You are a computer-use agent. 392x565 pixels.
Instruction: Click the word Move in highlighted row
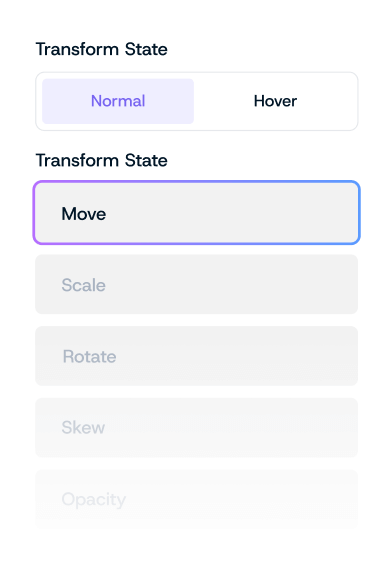tap(84, 214)
